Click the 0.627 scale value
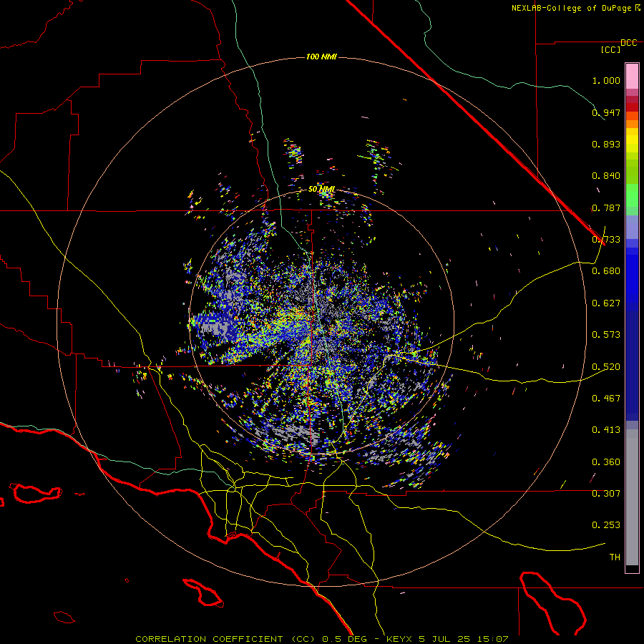 click(x=606, y=303)
